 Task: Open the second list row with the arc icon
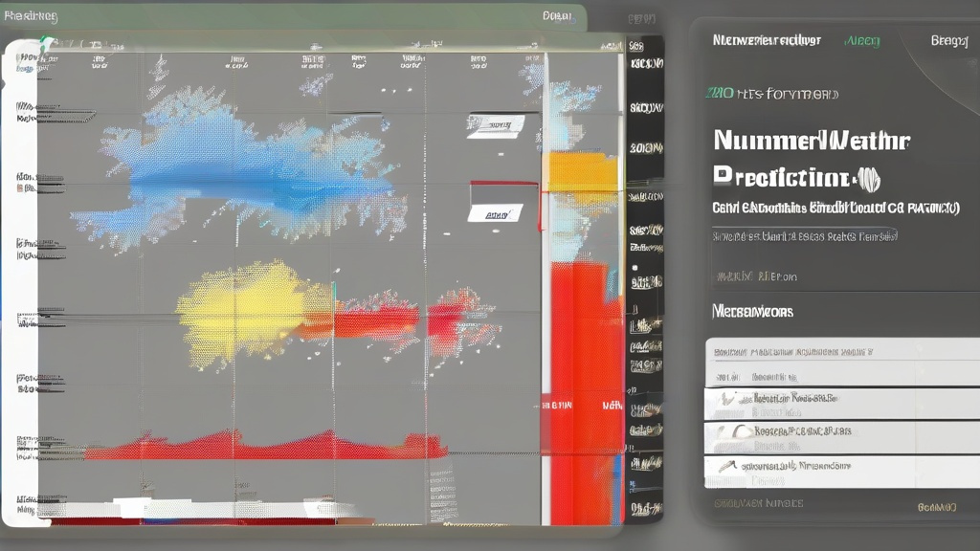(x=841, y=437)
